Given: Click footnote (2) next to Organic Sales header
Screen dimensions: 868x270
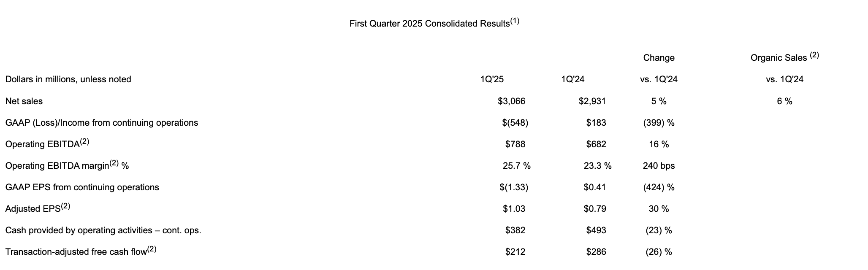Looking at the screenshot, I should 814,56.
